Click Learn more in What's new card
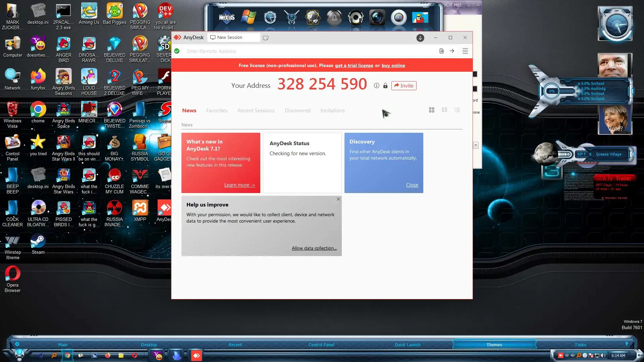 point(239,185)
